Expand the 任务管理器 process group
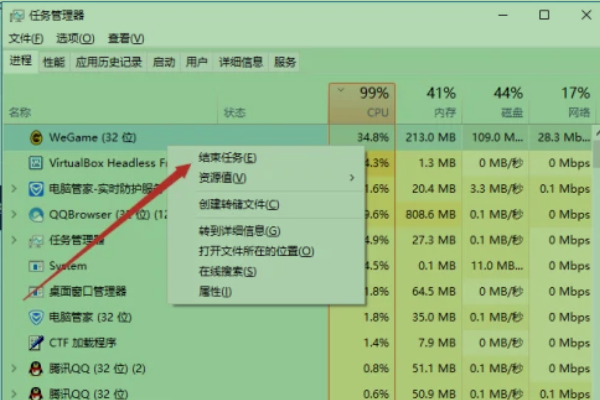 tap(14, 240)
